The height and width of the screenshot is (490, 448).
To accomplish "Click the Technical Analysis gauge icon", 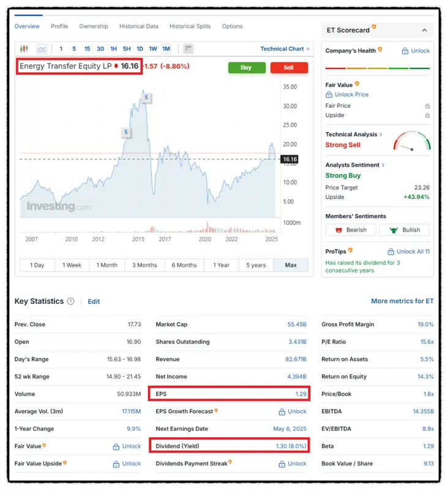I will 412,141.
